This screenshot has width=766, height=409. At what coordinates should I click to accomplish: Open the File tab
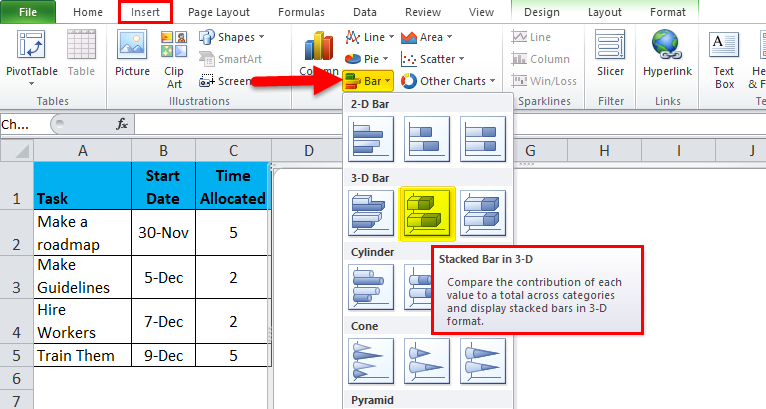pos(28,12)
